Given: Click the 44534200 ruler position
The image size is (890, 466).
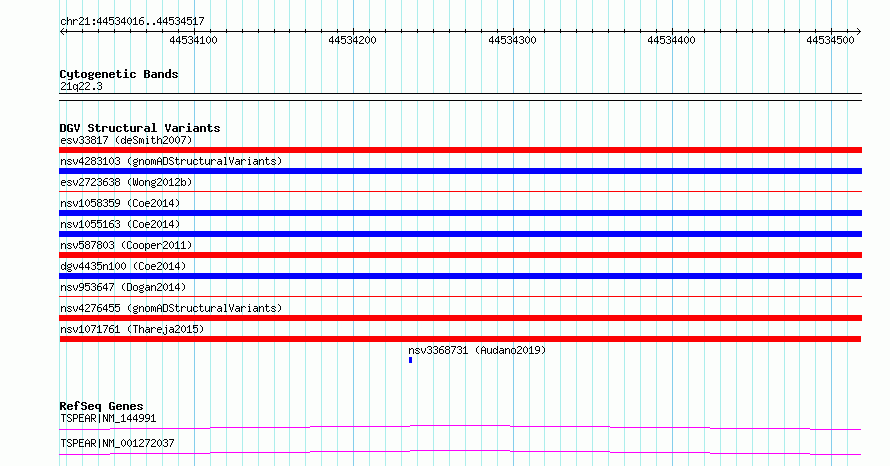Looking at the screenshot, I should [x=352, y=40].
